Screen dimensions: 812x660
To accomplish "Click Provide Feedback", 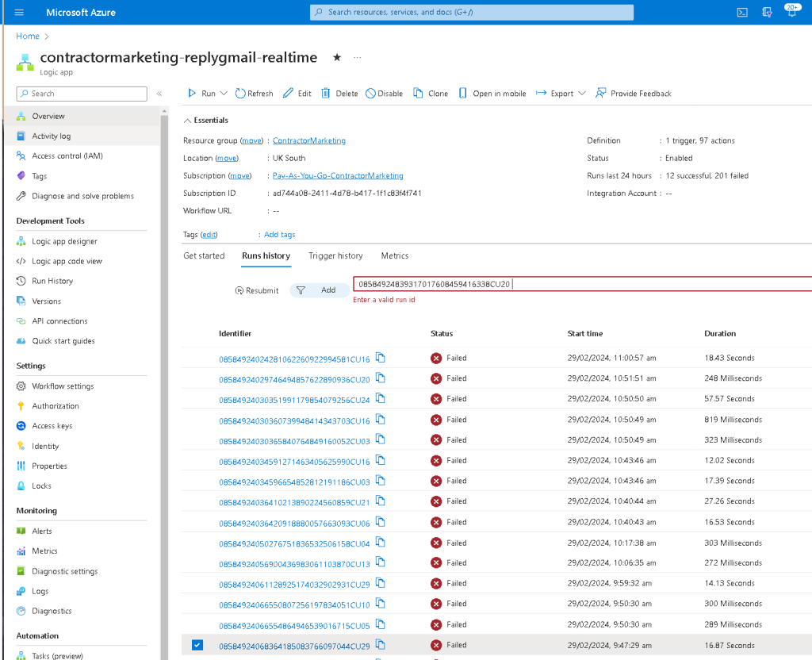I will (x=634, y=94).
